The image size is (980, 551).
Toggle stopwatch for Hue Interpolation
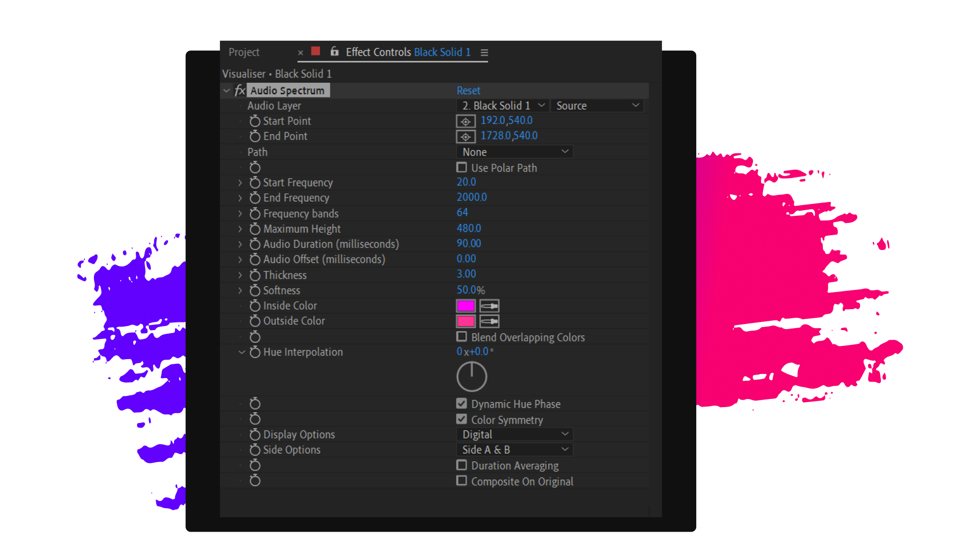[255, 352]
